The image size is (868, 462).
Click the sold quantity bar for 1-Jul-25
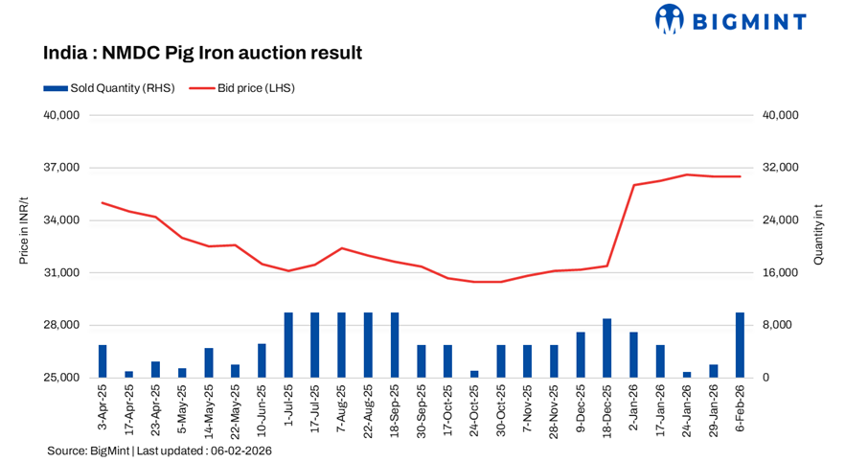click(x=288, y=345)
